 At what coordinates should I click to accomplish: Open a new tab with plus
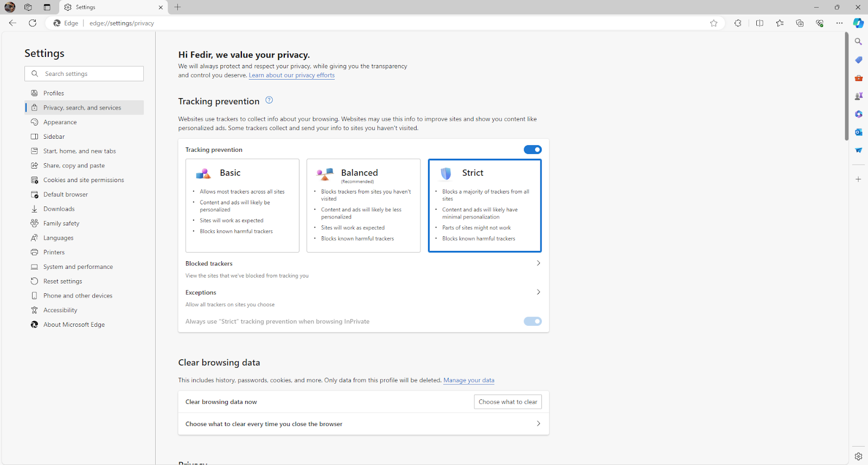click(x=177, y=7)
